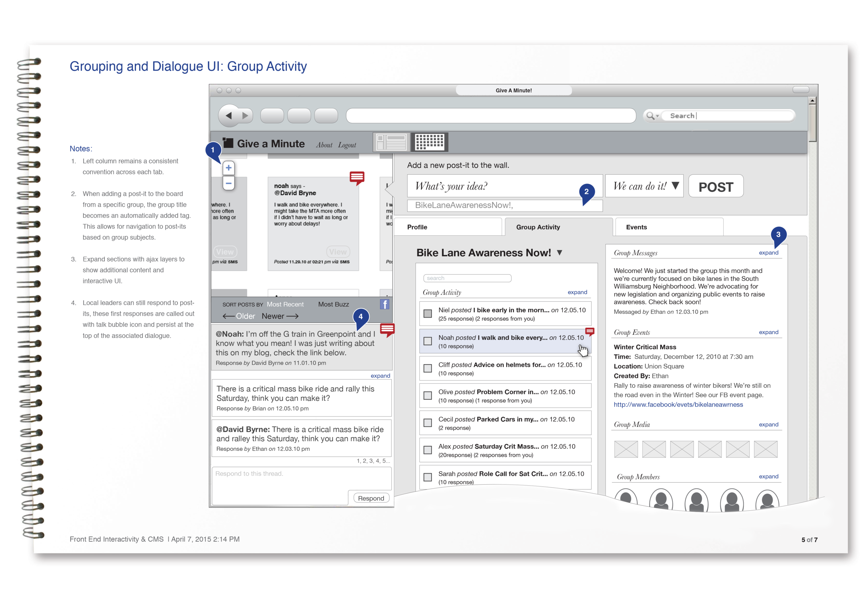
Task: Check the box for Alex's Saturday Crit Mass post
Action: point(428,450)
